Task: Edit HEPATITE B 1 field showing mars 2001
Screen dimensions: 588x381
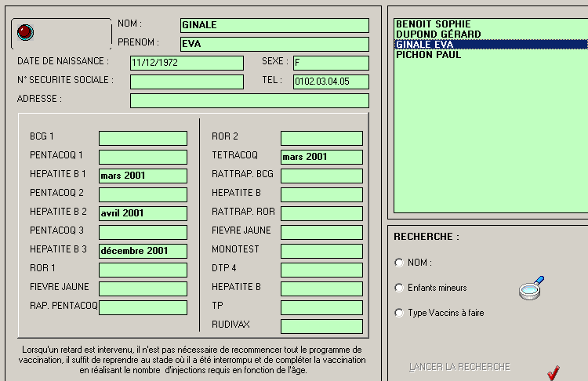Action: [143, 176]
